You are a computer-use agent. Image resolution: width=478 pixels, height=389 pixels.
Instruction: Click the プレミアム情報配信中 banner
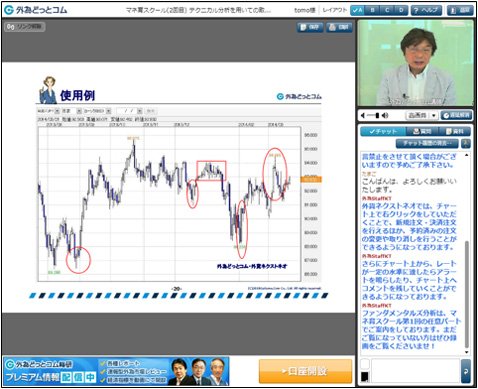coord(116,371)
